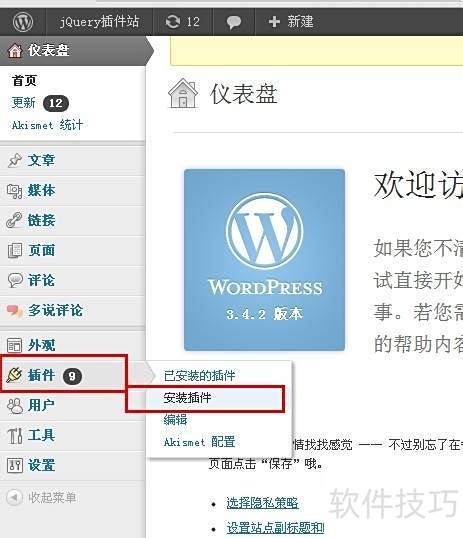The width and height of the screenshot is (463, 538).
Task: Collapse the menu with the arrow icon
Action: coord(14,497)
